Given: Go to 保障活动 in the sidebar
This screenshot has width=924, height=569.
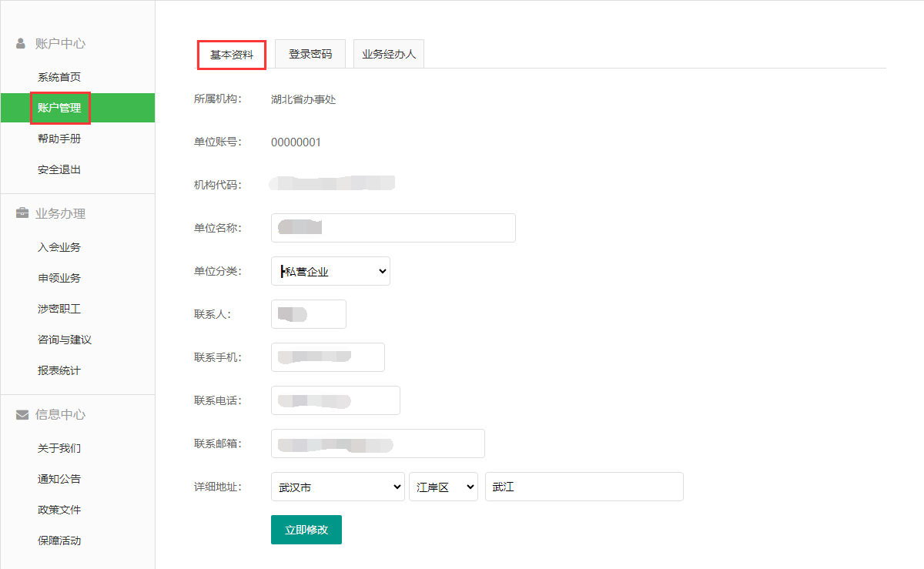Looking at the screenshot, I should pos(59,541).
